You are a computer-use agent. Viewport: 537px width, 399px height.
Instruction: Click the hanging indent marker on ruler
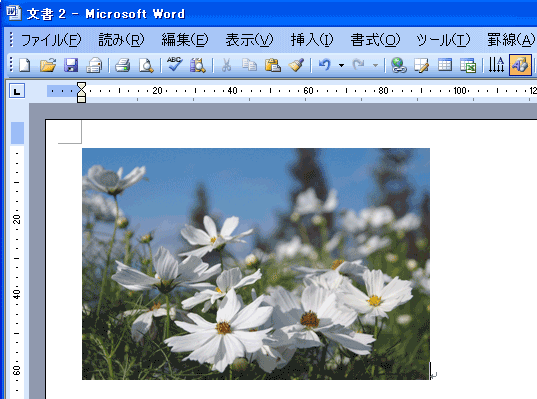[x=82, y=94]
